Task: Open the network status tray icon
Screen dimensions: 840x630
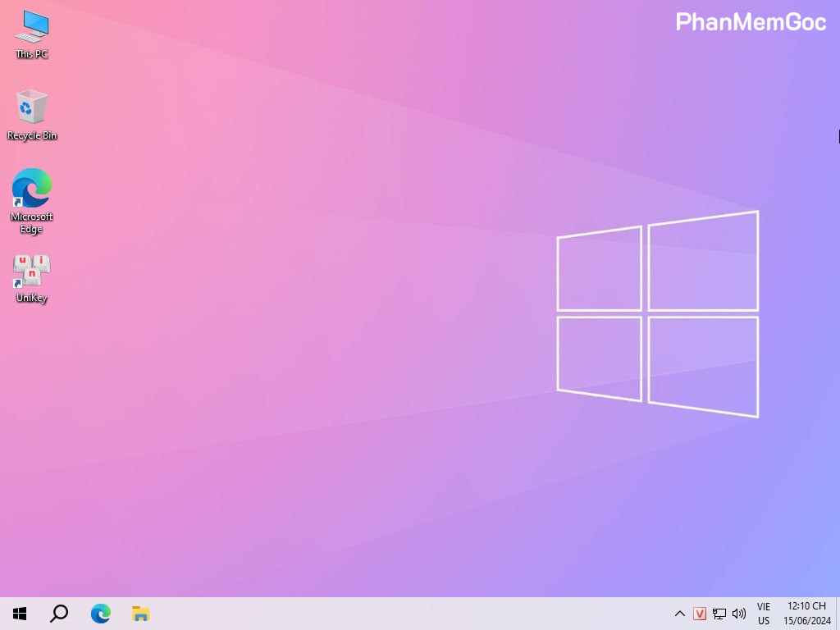Action: click(x=719, y=614)
